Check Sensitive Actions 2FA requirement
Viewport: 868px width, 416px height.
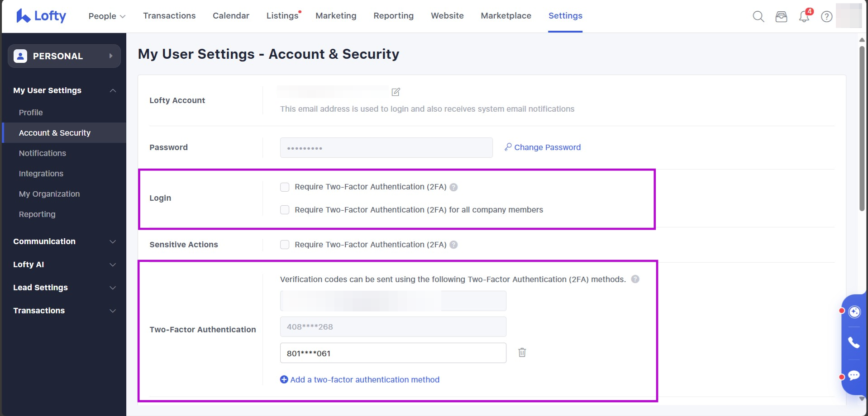[x=285, y=245]
